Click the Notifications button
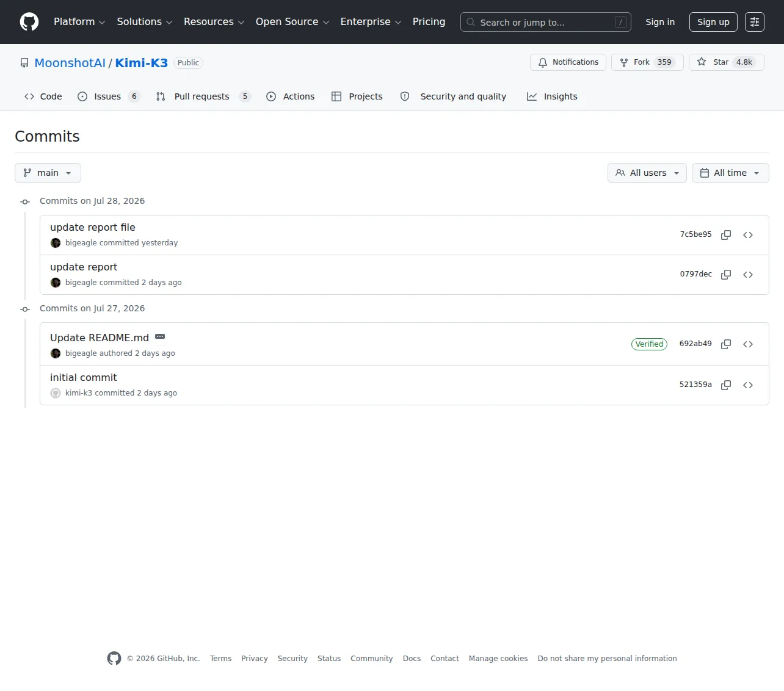 pyautogui.click(x=568, y=62)
